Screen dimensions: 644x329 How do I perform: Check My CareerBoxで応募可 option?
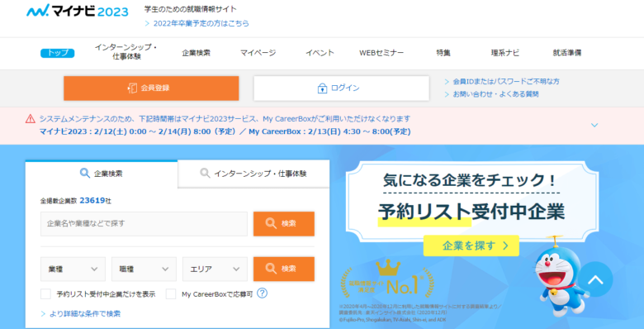pyautogui.click(x=171, y=294)
